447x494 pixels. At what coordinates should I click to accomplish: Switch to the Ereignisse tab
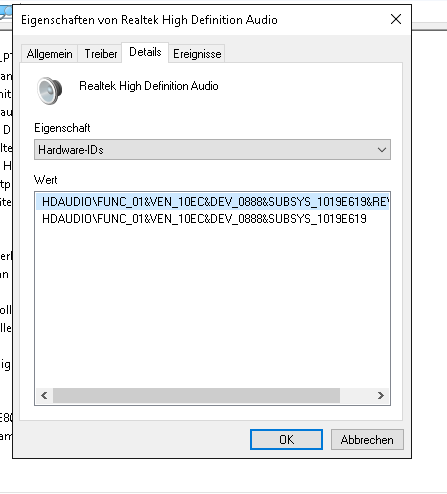(x=197, y=54)
